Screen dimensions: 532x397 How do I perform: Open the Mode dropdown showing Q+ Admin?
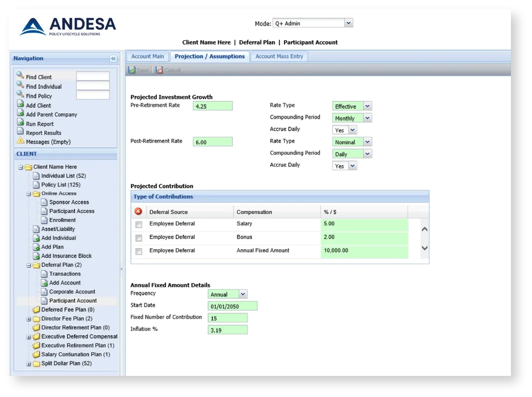pos(348,23)
